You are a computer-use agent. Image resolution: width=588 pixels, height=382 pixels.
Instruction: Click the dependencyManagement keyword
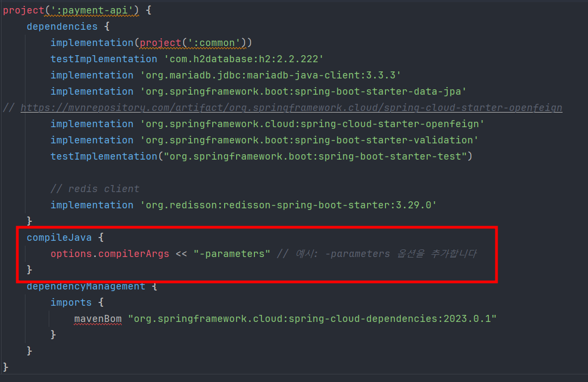(85, 286)
